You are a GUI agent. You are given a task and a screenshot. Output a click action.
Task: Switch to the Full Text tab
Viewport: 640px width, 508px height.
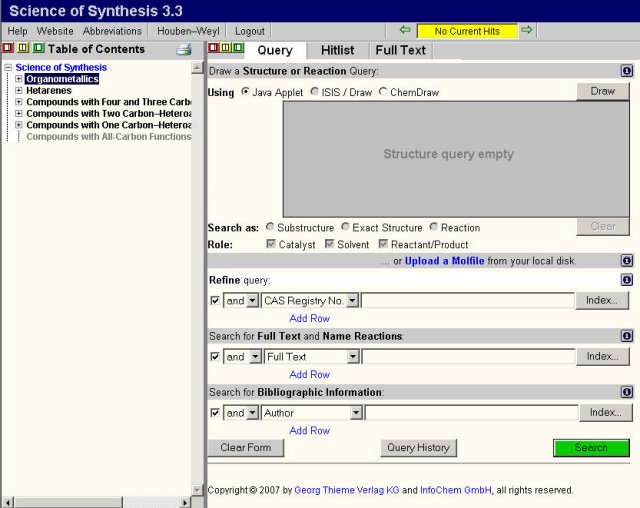(x=400, y=50)
